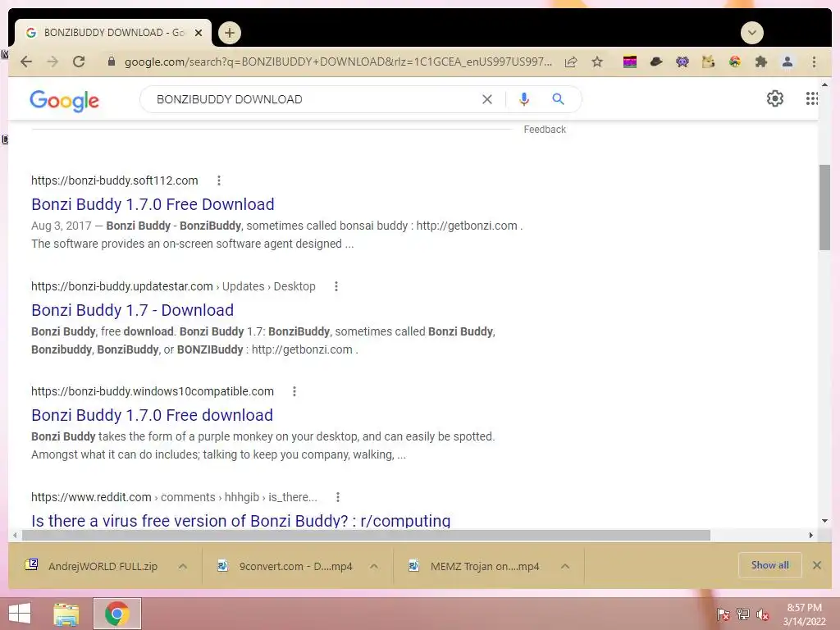Share this page from the address bar
This screenshot has width=840, height=630.
coord(571,62)
